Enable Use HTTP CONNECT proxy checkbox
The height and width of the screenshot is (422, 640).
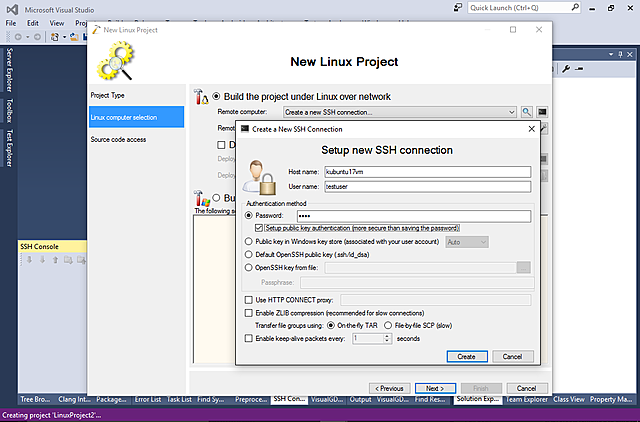[248, 300]
